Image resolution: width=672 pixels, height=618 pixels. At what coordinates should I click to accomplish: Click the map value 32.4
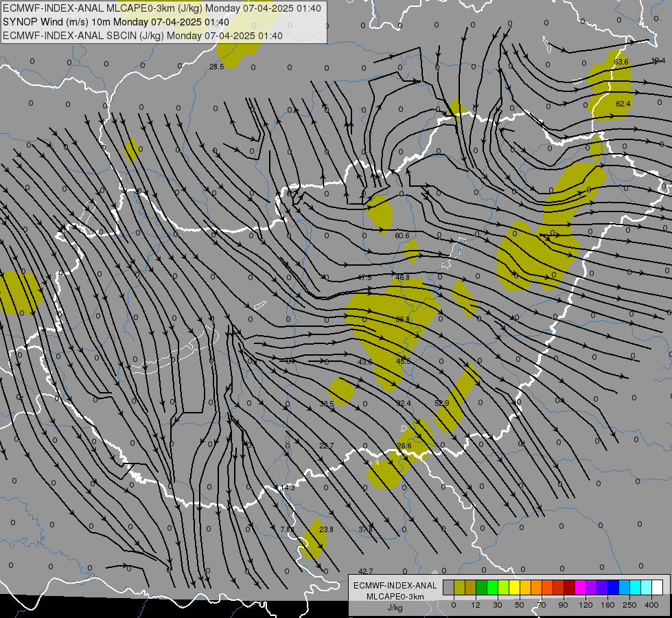tap(404, 403)
